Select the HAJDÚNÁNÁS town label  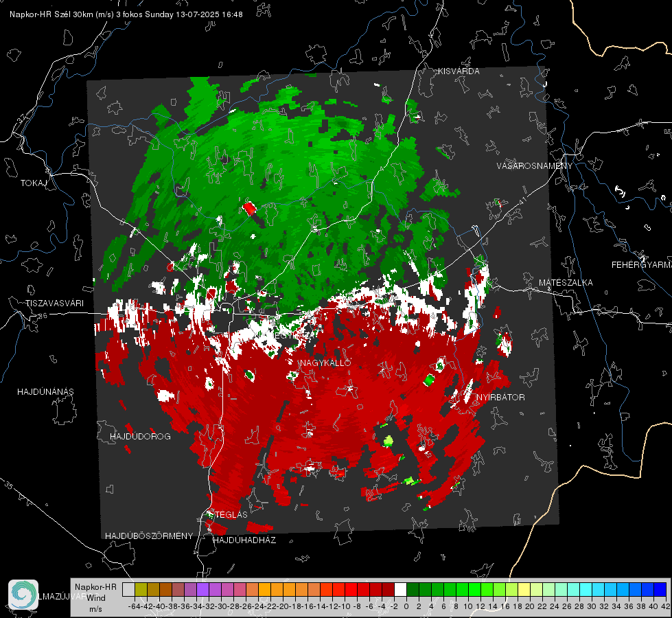tap(45, 392)
